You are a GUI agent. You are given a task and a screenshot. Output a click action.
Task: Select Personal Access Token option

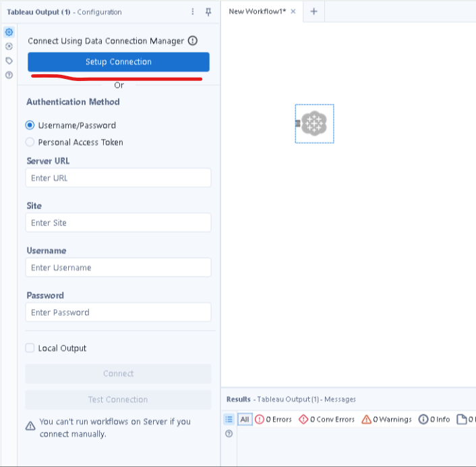click(x=30, y=142)
